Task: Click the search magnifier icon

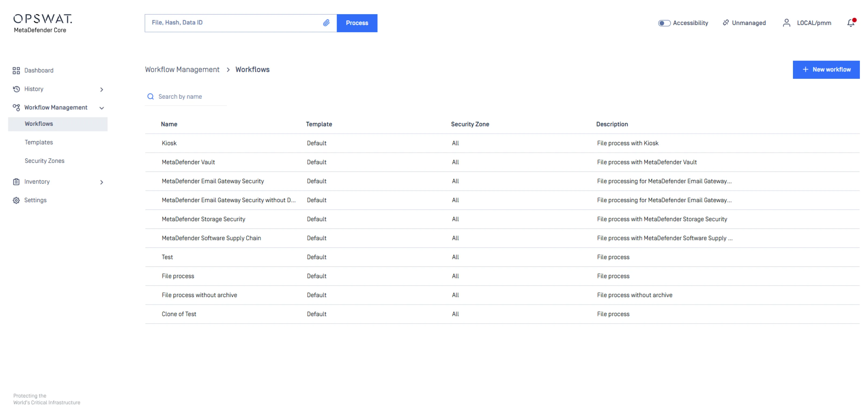Action: click(x=151, y=97)
